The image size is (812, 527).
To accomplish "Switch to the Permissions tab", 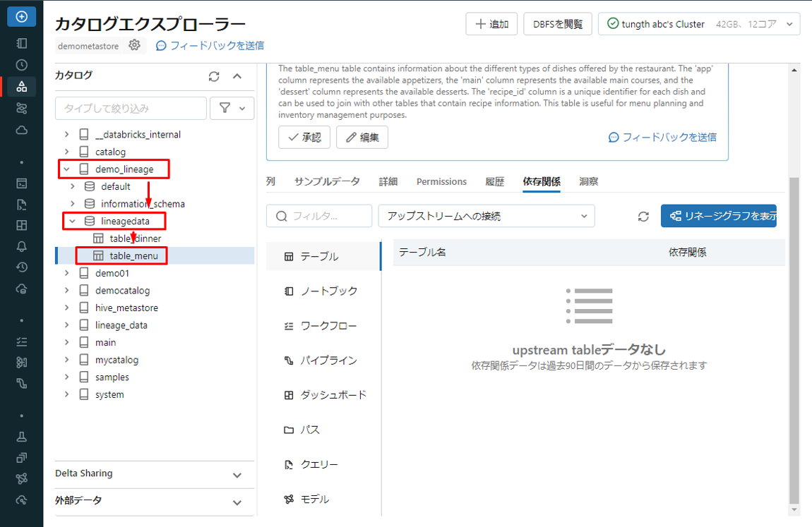I will [x=441, y=181].
